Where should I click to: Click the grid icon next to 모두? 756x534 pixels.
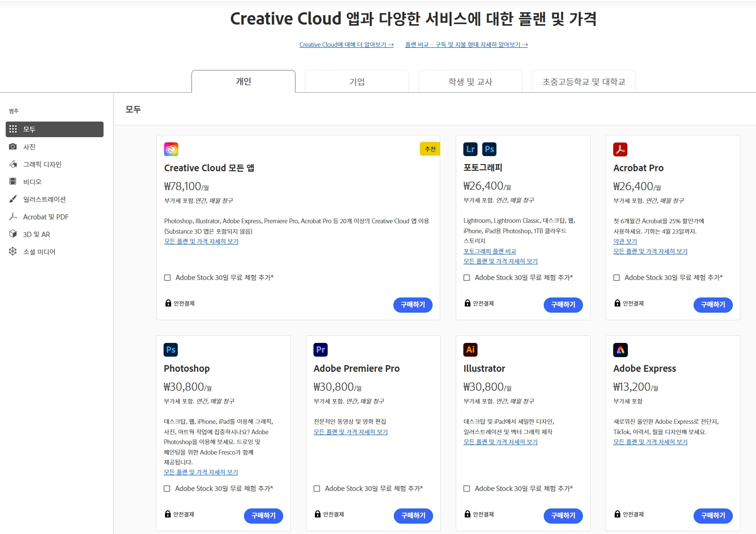13,129
